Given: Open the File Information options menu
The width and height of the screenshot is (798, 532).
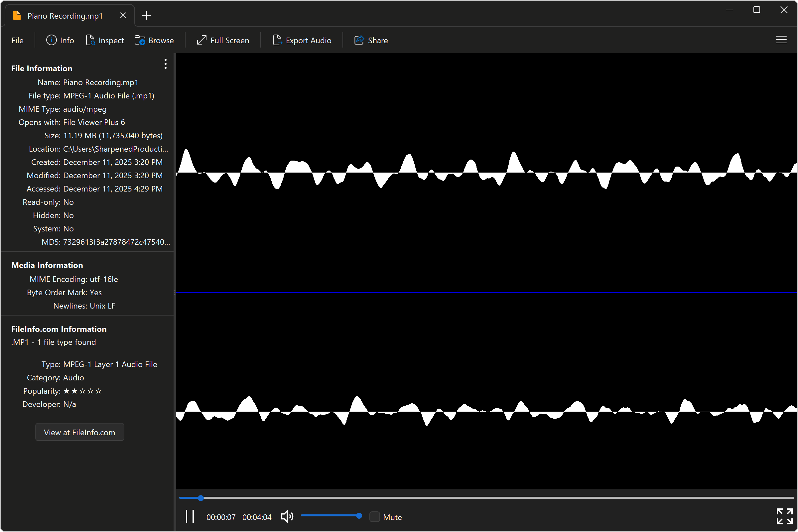Looking at the screenshot, I should pos(165,64).
